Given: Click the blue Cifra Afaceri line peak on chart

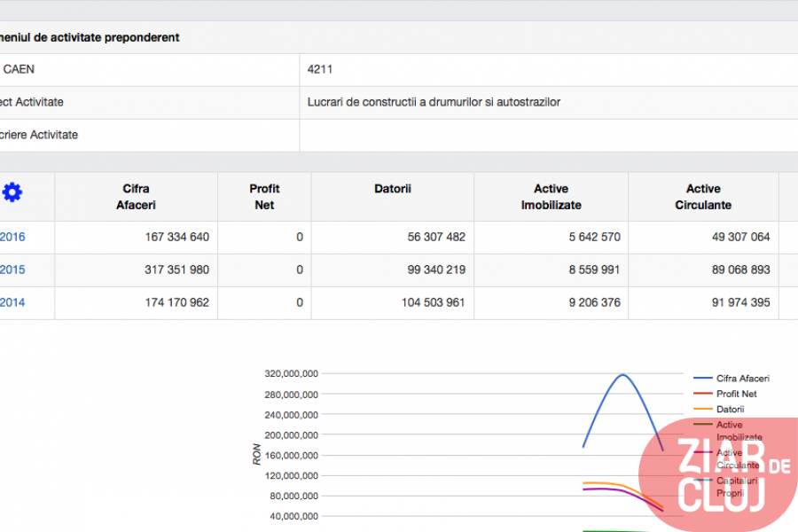Looking at the screenshot, I should [623, 375].
